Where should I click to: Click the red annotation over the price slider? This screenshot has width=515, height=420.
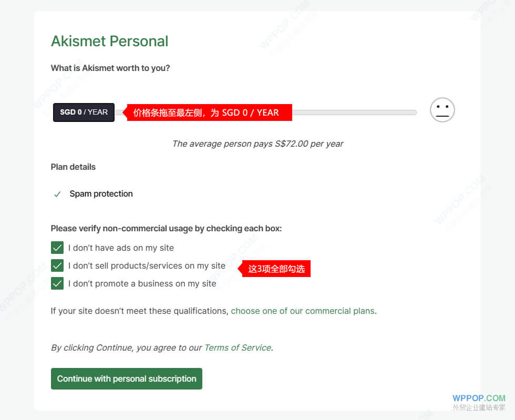(x=209, y=112)
